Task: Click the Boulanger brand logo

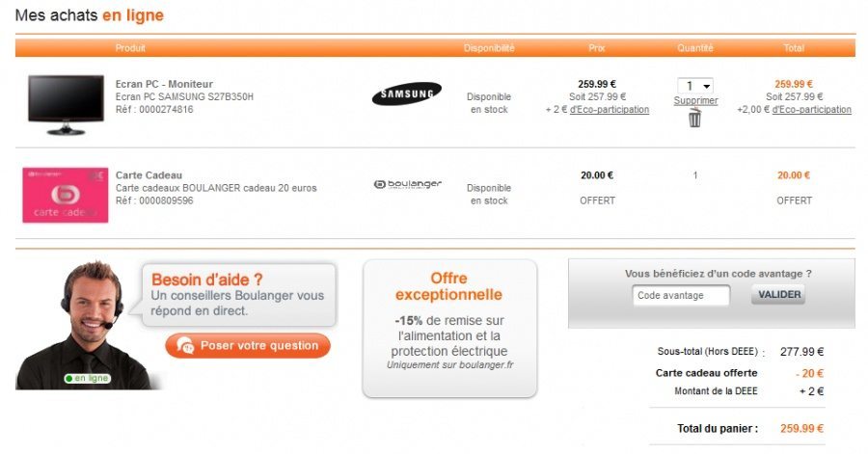Action: tap(406, 183)
